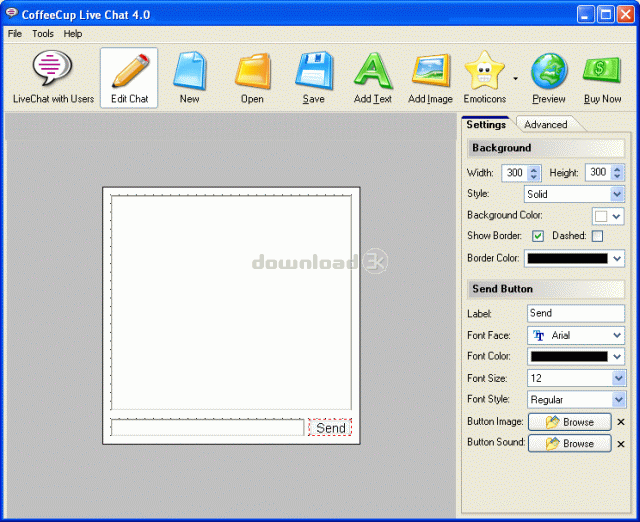Click the Width value field

click(514, 173)
